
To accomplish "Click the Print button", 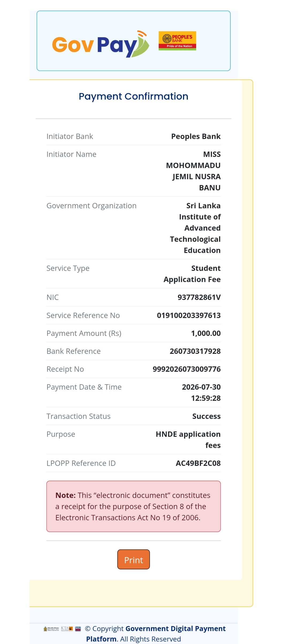I will point(134,559).
